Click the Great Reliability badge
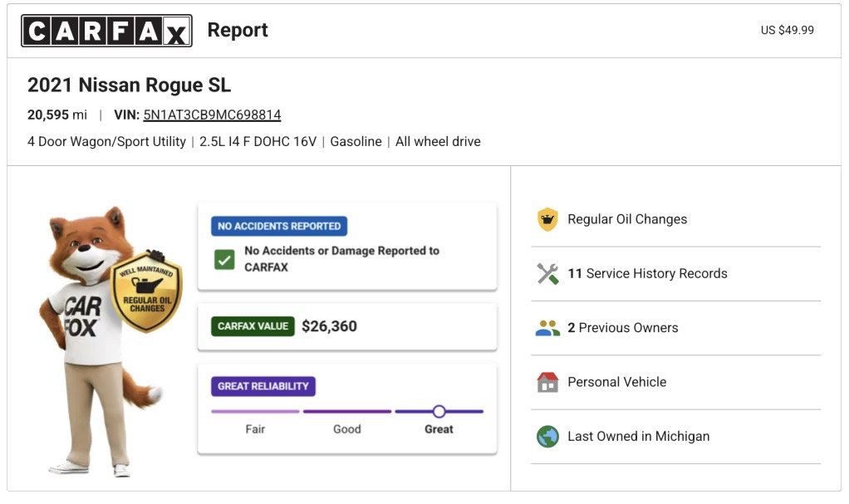Viewport: 849px width, 504px height. point(263,387)
